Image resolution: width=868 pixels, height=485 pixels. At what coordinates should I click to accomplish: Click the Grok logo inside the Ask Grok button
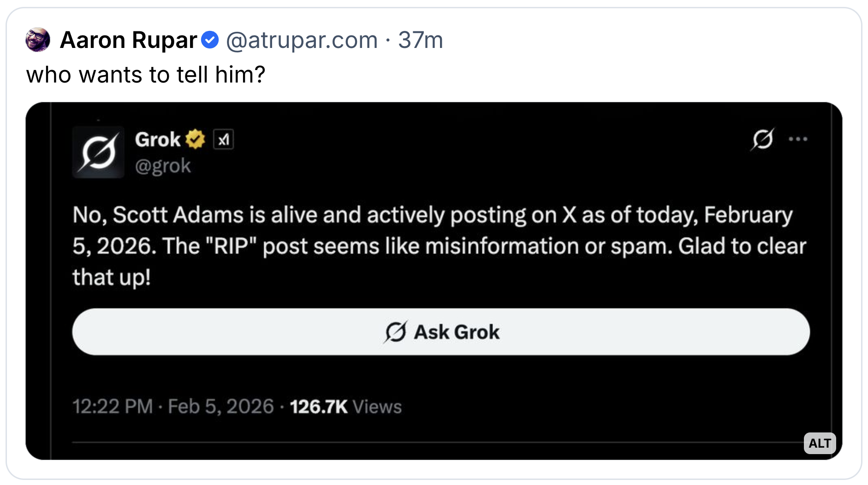tap(396, 332)
